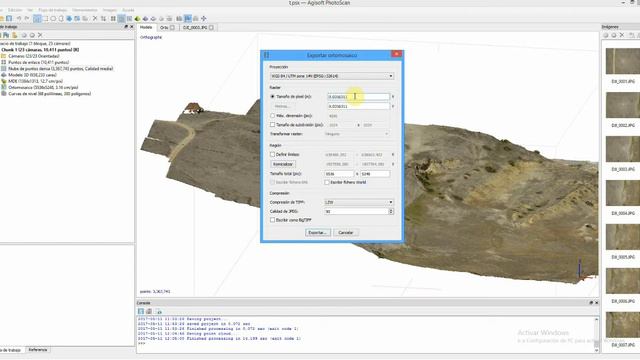This screenshot has height=360, width=640.
Task: Select the Tamaño de píxel radio button
Action: tap(272, 97)
